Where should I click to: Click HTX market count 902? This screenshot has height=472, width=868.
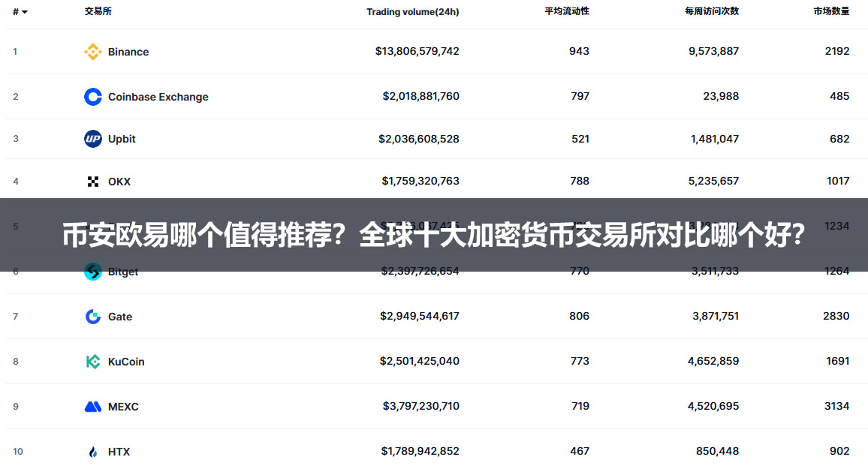839,451
